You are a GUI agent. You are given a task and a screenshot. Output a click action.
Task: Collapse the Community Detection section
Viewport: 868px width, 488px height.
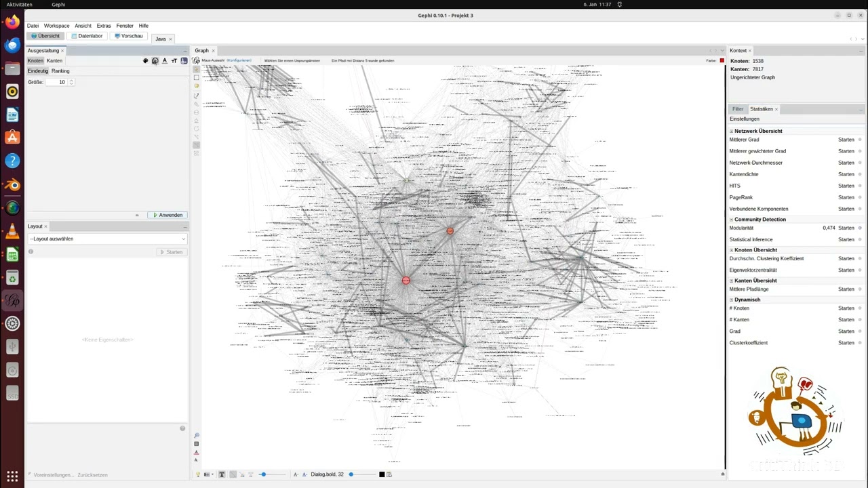click(x=731, y=220)
